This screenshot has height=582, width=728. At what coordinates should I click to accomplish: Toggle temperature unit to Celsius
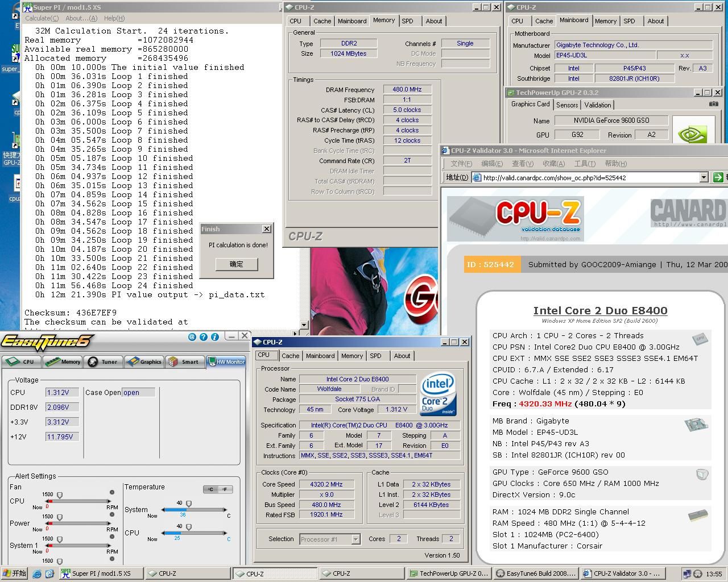pyautogui.click(x=211, y=489)
